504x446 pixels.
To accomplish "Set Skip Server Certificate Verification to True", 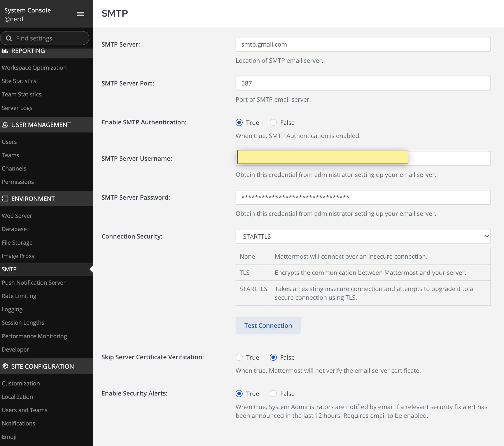I will tap(239, 357).
